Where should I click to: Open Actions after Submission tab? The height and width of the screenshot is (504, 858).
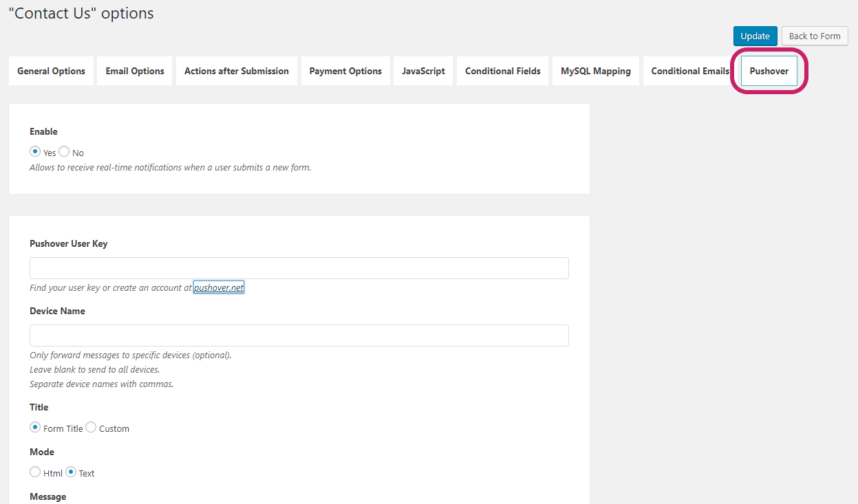tap(237, 71)
